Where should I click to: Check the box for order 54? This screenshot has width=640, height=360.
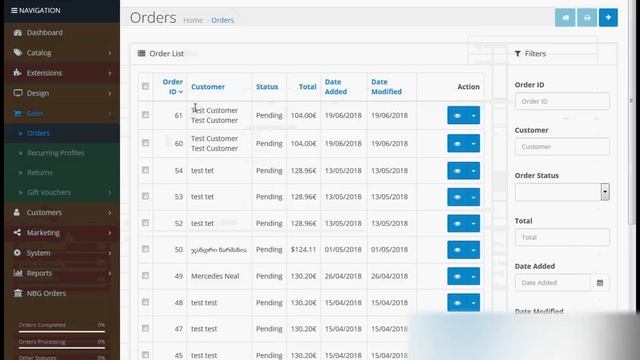click(145, 170)
